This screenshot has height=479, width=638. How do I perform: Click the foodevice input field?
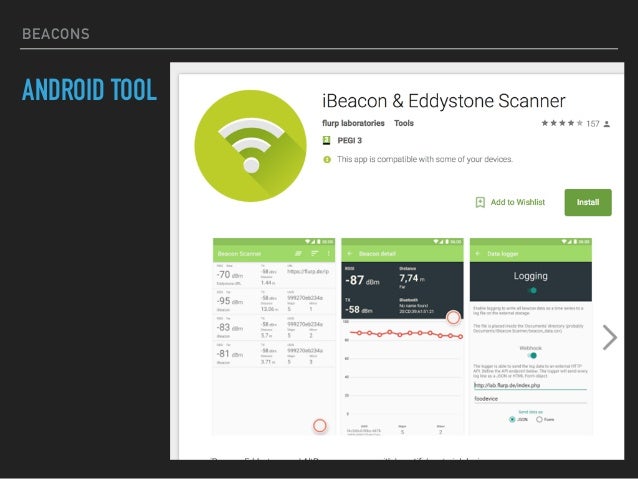(x=530, y=399)
